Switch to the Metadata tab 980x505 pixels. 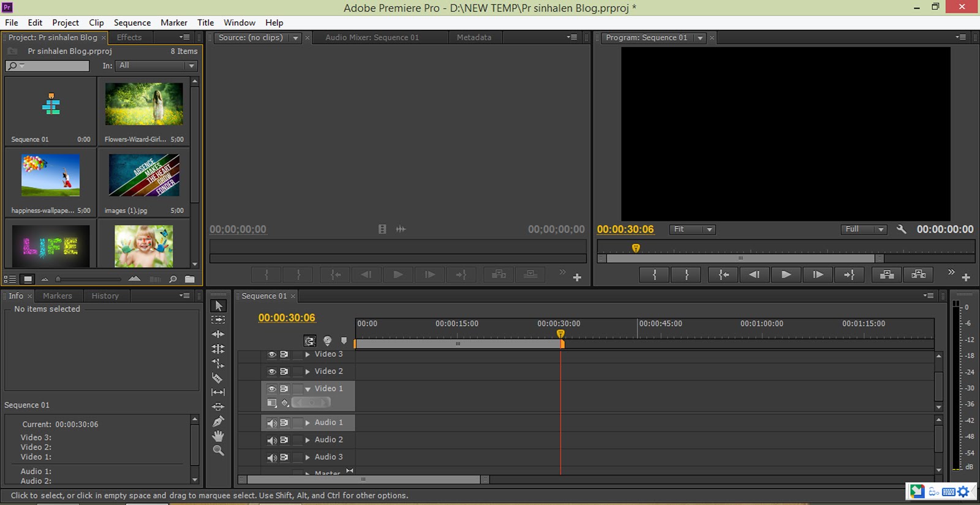[474, 37]
